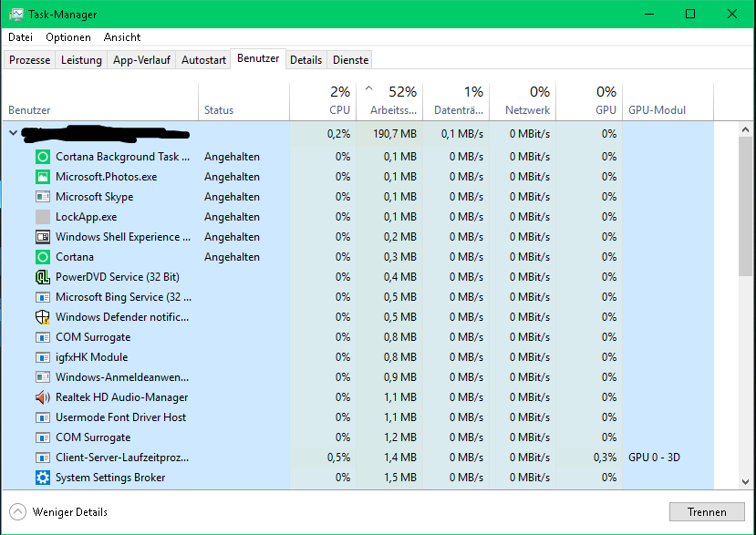Sort by the Netzwerk column header
Image resolution: width=756 pixels, height=535 pixels.
tap(523, 102)
